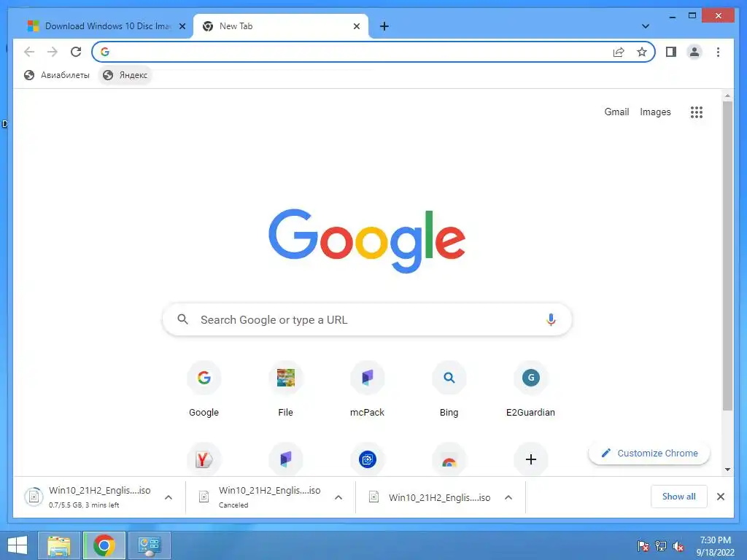Add a new shortcut with plus tile
This screenshot has height=560, width=747.
coord(531,459)
